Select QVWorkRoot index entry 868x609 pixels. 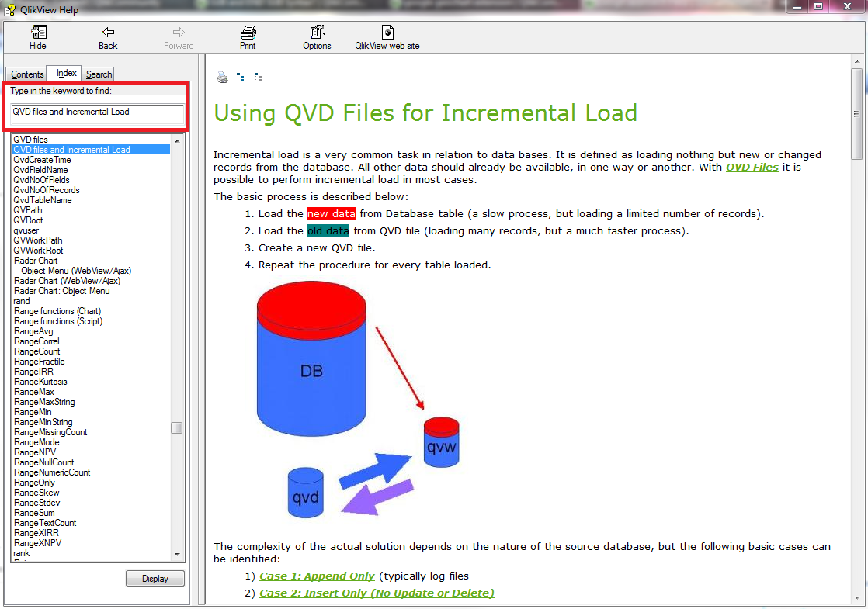[38, 251]
